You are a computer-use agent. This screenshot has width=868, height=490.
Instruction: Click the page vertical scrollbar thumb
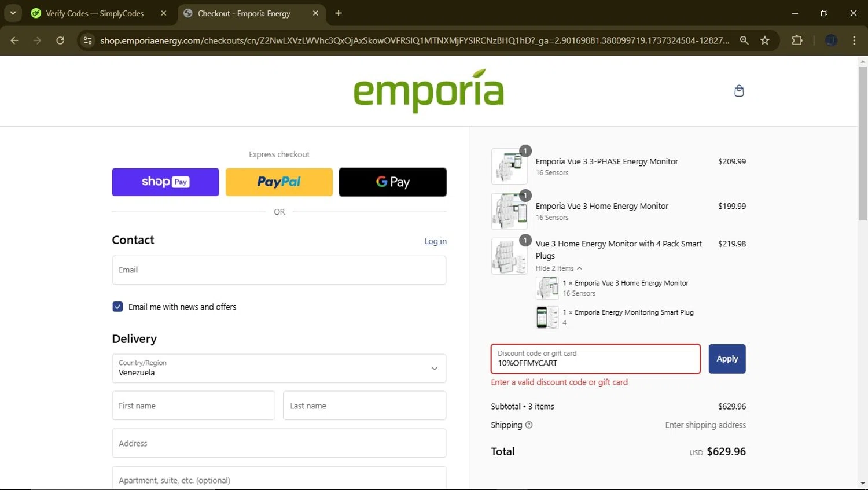pyautogui.click(x=863, y=143)
